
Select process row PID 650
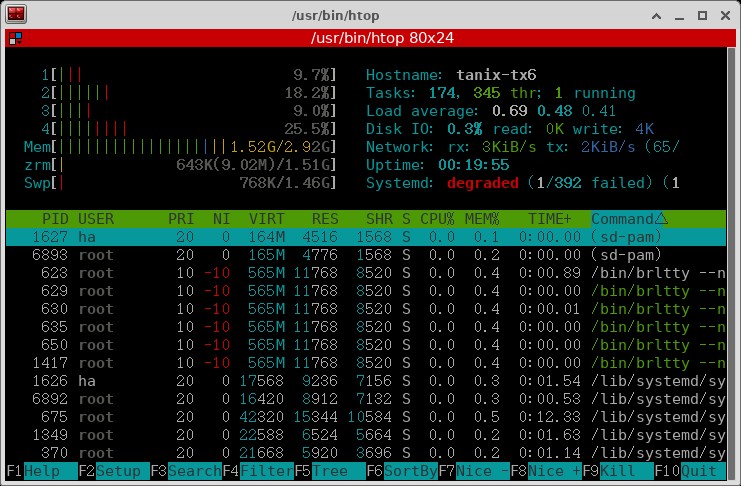click(x=366, y=345)
